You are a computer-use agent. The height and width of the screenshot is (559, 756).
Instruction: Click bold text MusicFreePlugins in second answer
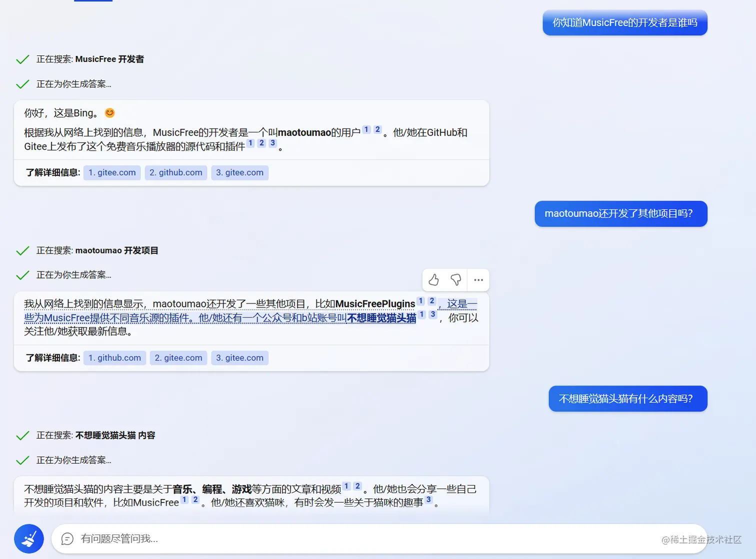(x=375, y=304)
